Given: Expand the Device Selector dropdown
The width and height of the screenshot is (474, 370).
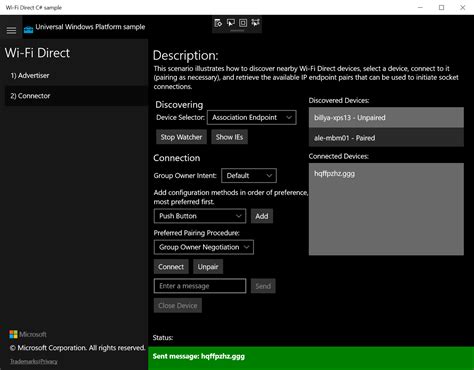Looking at the screenshot, I should (252, 118).
